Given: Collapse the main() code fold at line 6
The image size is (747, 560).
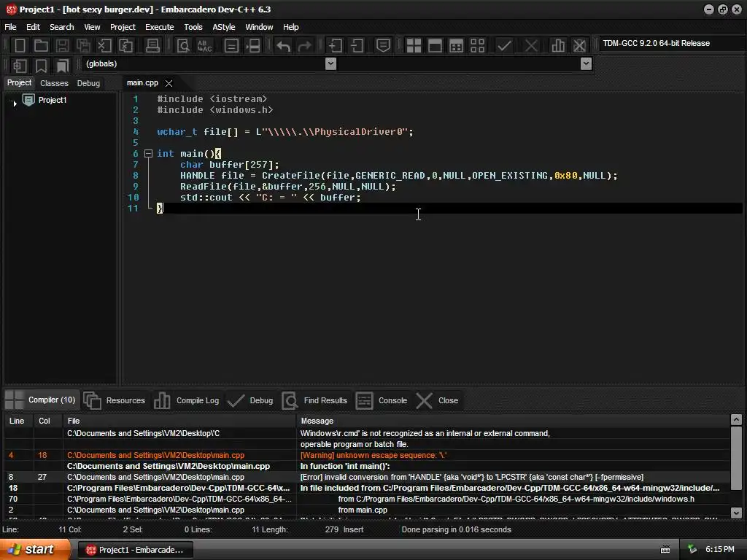Looking at the screenshot, I should 148,153.
